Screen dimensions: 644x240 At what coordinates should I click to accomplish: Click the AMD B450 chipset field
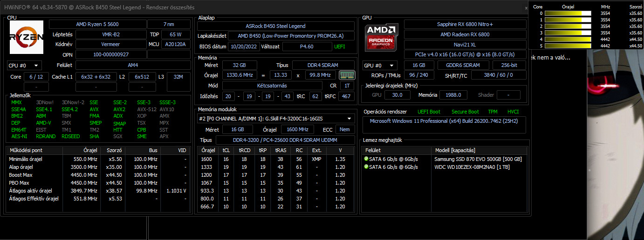pyautogui.click(x=291, y=36)
